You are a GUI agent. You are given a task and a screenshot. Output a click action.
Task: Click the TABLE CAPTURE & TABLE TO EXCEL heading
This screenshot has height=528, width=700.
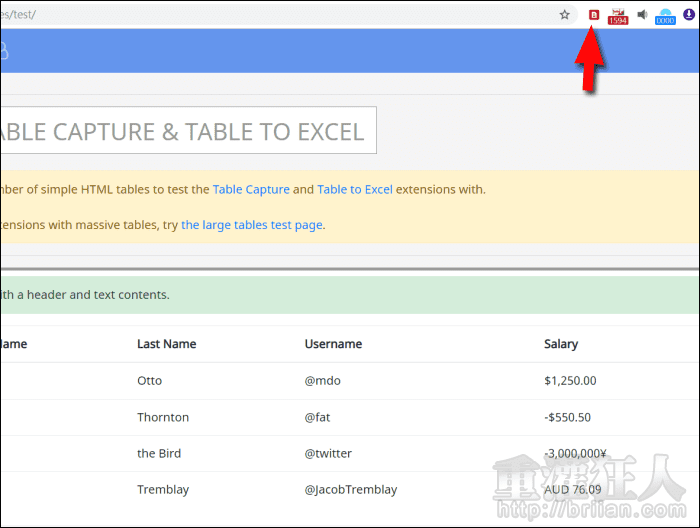point(185,131)
